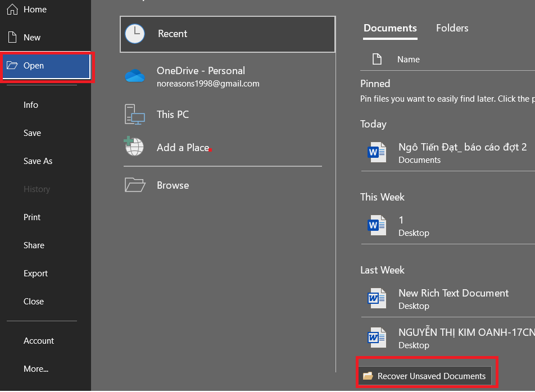Click More... at the bottom of the sidebar
This screenshot has width=535, height=392.
point(35,368)
